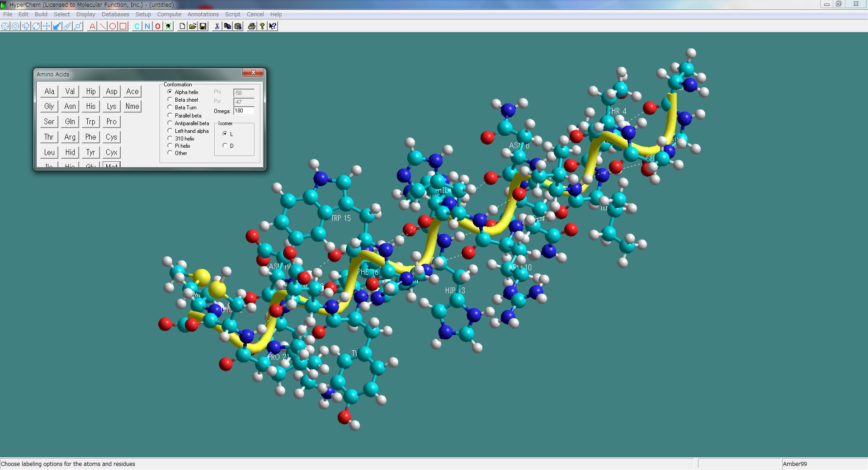Click the green X atom icon

click(x=168, y=26)
